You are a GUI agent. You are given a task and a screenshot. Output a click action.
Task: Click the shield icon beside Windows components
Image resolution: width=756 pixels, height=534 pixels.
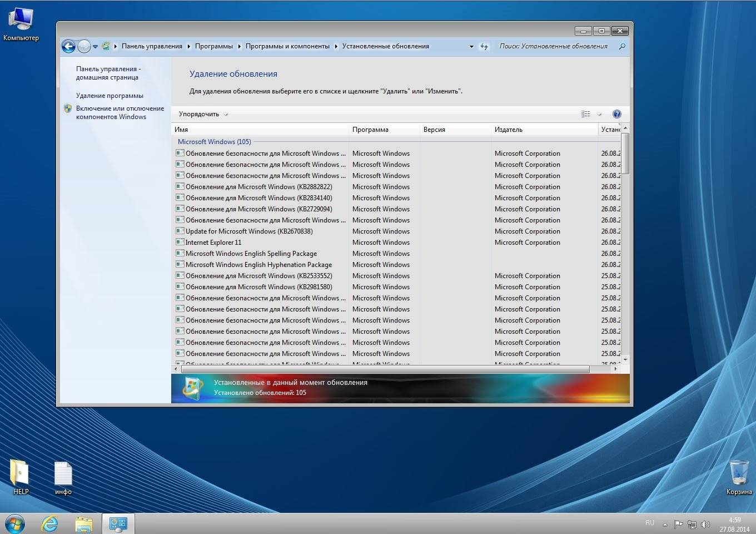tap(68, 108)
